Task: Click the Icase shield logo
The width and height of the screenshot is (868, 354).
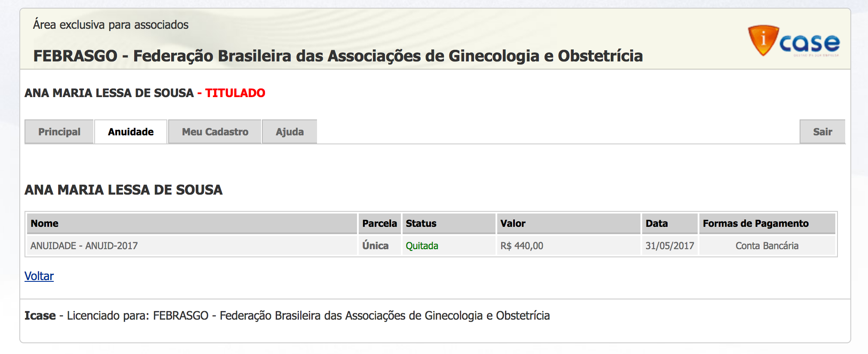Action: 763,40
